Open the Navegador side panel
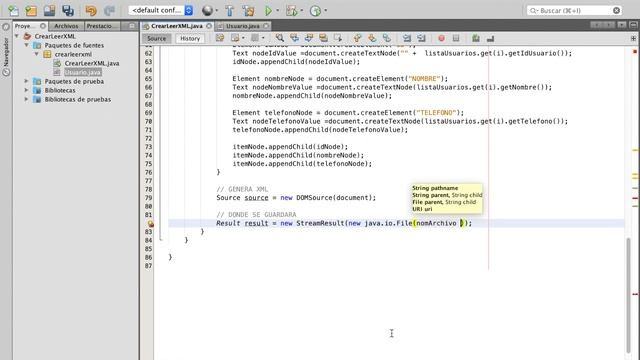640x360 pixels. point(6,52)
